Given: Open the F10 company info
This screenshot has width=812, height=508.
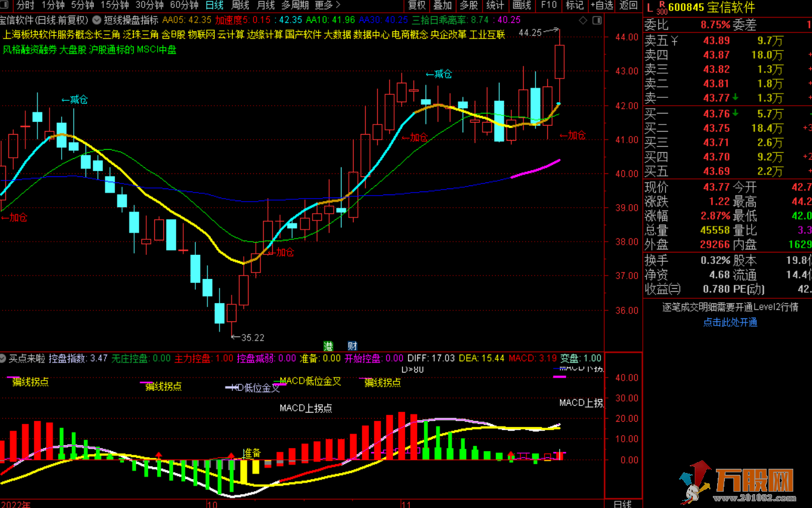Looking at the screenshot, I should click(548, 5).
